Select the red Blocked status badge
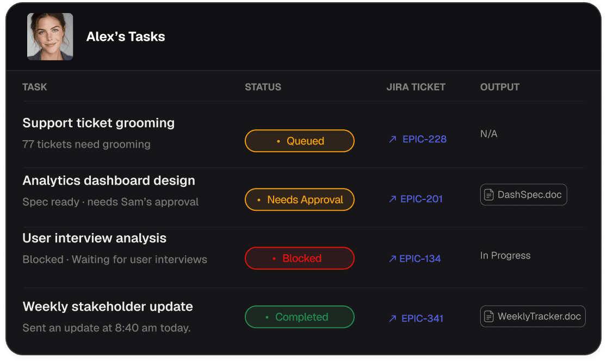Image resolution: width=607 pixels, height=364 pixels. click(x=300, y=259)
